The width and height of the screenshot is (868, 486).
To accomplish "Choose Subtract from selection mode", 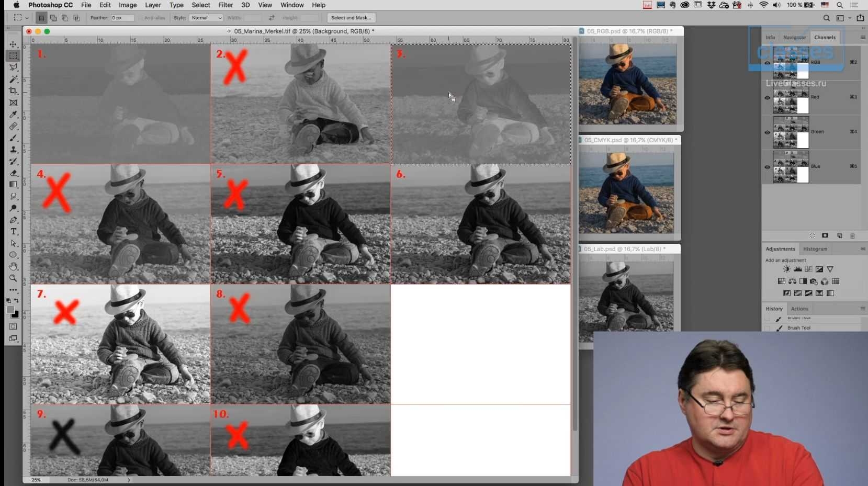I will coord(64,18).
